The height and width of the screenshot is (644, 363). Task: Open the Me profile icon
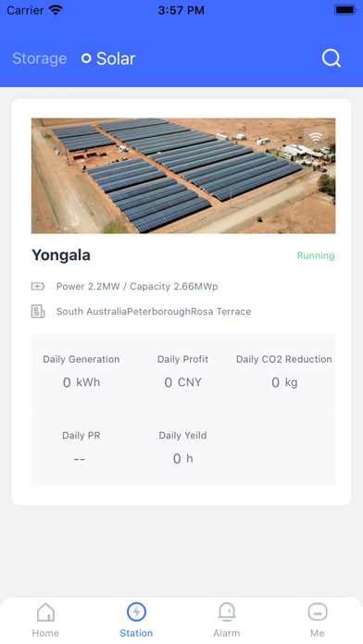click(x=318, y=612)
